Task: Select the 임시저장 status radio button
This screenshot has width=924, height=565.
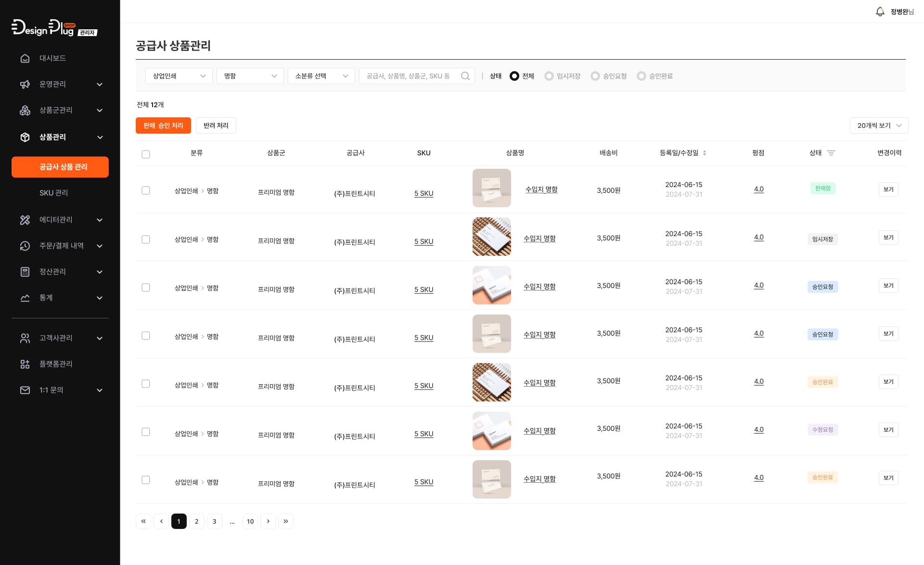Action: tap(549, 76)
